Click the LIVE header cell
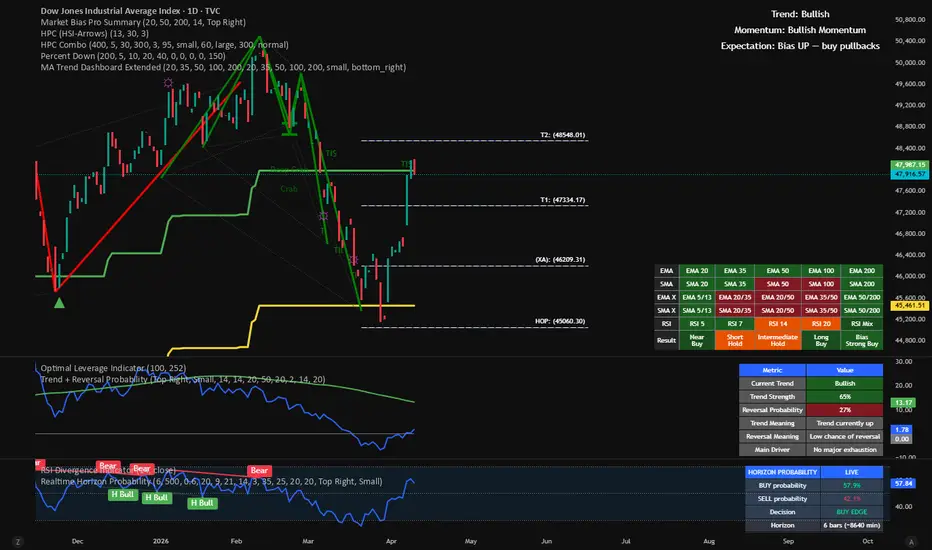Image resolution: width=932 pixels, height=550 pixels. pyautogui.click(x=852, y=472)
